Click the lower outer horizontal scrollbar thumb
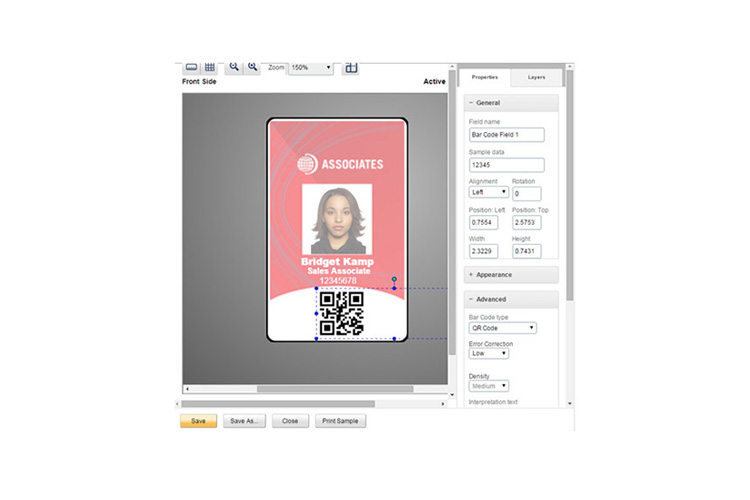 tap(278, 404)
